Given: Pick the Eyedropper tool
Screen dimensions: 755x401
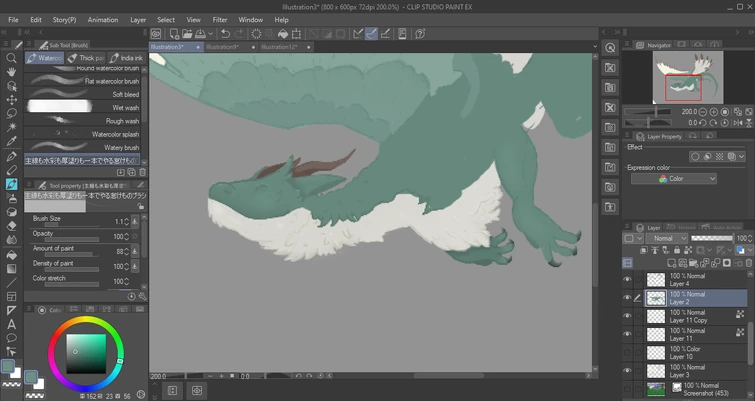Looking at the screenshot, I should tap(12, 142).
